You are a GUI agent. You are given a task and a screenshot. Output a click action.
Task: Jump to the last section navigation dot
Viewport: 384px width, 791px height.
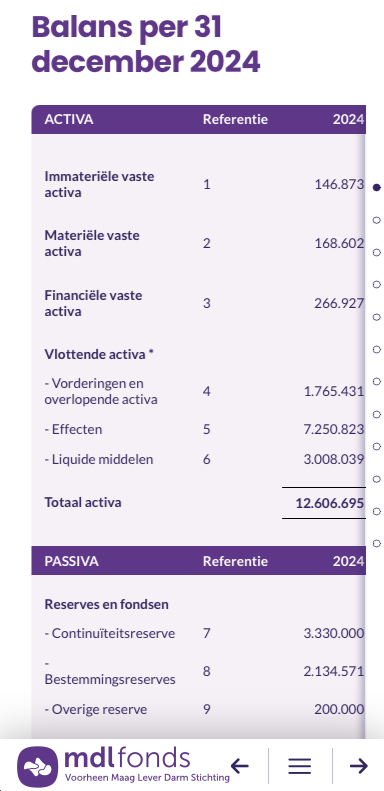coord(376,543)
